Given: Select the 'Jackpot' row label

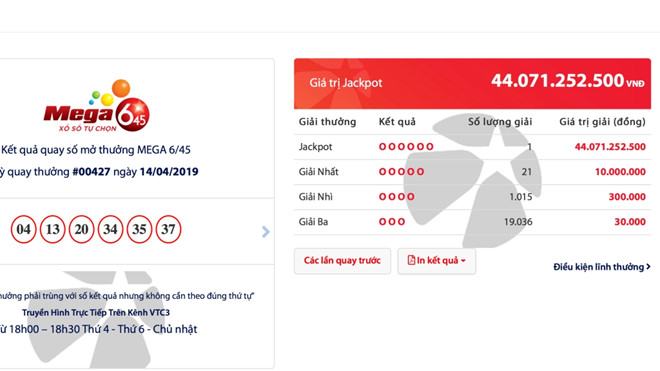Looking at the screenshot, I should click(315, 147).
